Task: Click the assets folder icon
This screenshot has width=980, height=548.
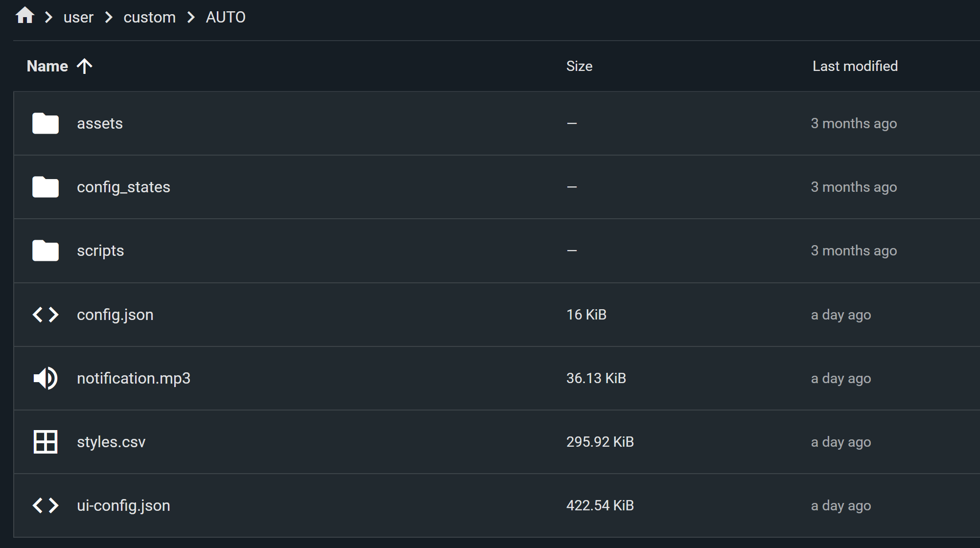Action: 45,123
